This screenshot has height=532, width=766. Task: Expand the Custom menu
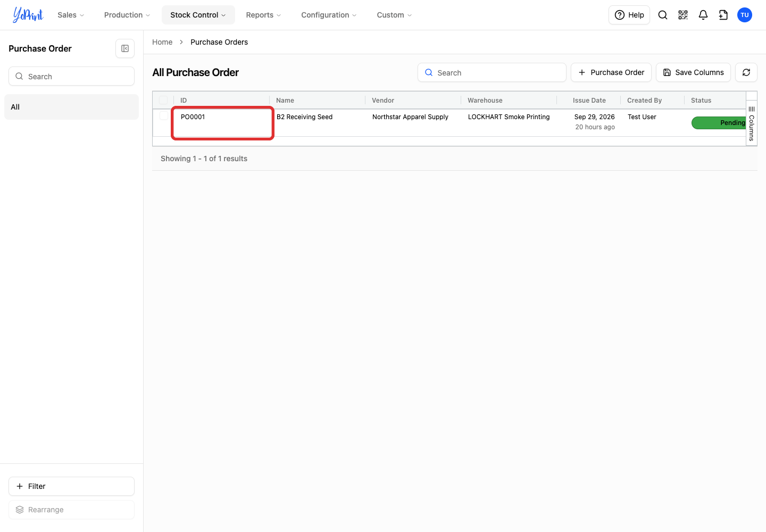click(394, 15)
